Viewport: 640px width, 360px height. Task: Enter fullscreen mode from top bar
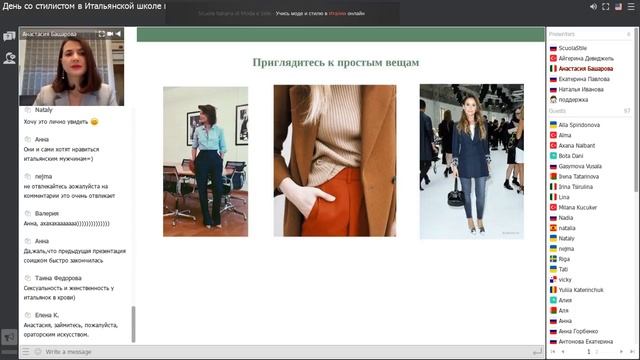click(x=606, y=7)
